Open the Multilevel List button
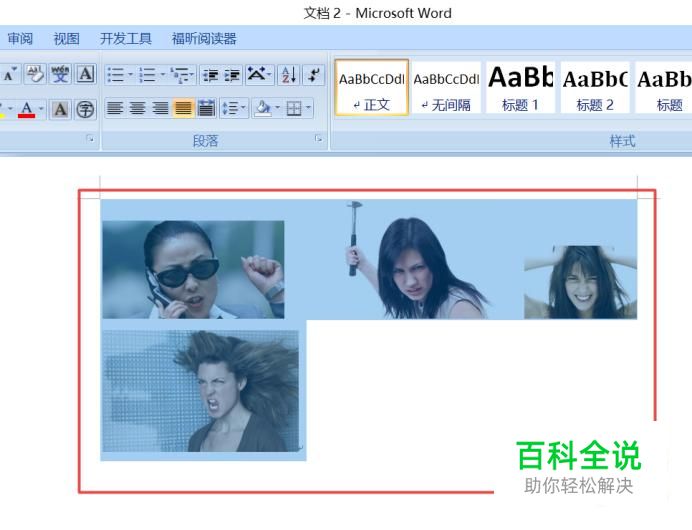The image size is (692, 530). pos(183,75)
